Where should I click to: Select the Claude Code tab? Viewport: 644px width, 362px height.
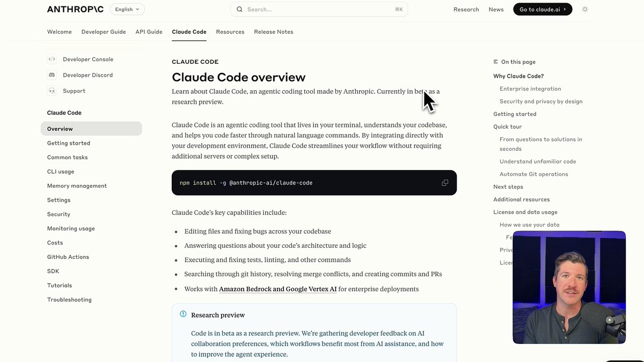(189, 32)
